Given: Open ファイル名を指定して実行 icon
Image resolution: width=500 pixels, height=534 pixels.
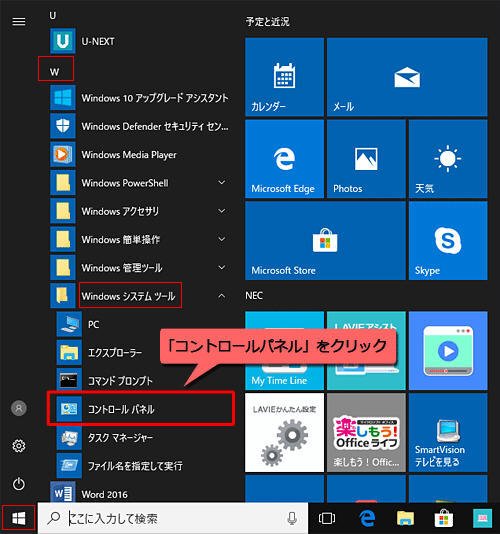Looking at the screenshot, I should coord(69,466).
